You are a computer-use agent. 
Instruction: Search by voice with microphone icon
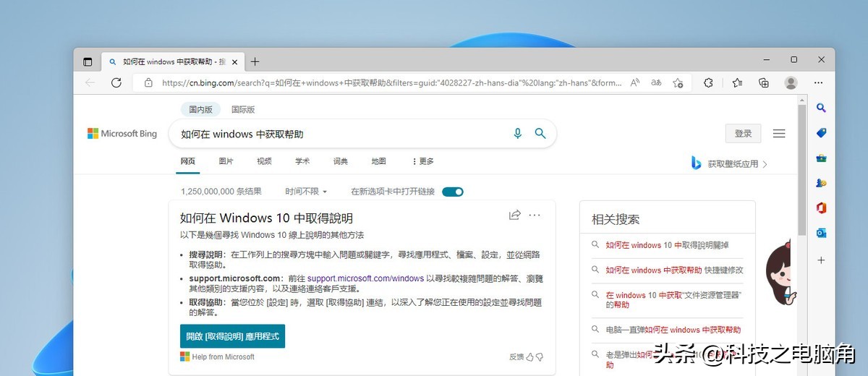coord(517,134)
